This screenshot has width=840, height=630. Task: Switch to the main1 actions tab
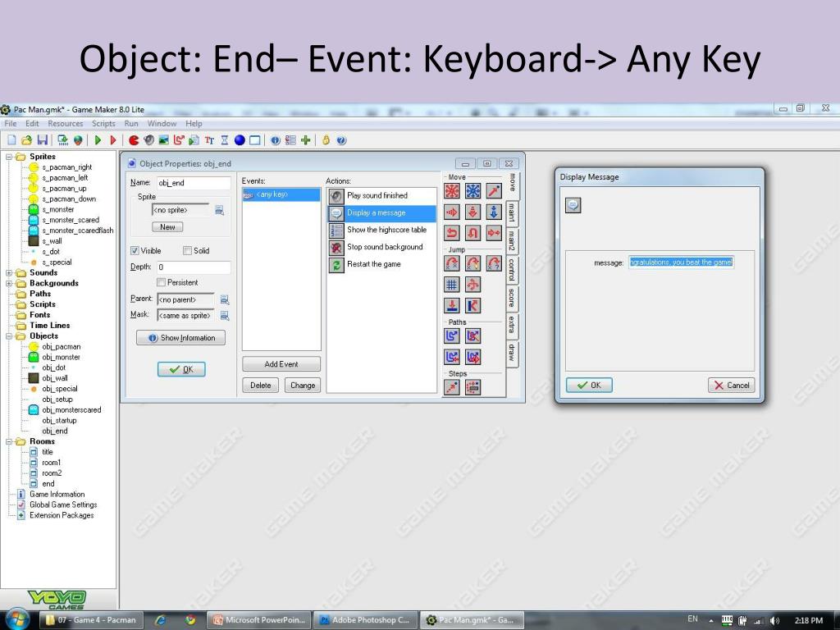pyautogui.click(x=512, y=212)
